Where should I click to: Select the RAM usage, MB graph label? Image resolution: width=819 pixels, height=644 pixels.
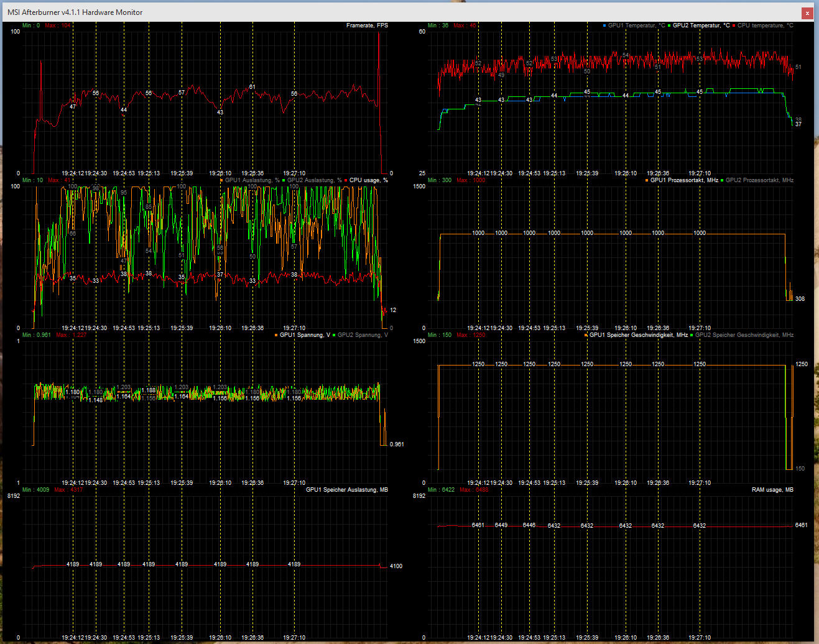pyautogui.click(x=772, y=490)
